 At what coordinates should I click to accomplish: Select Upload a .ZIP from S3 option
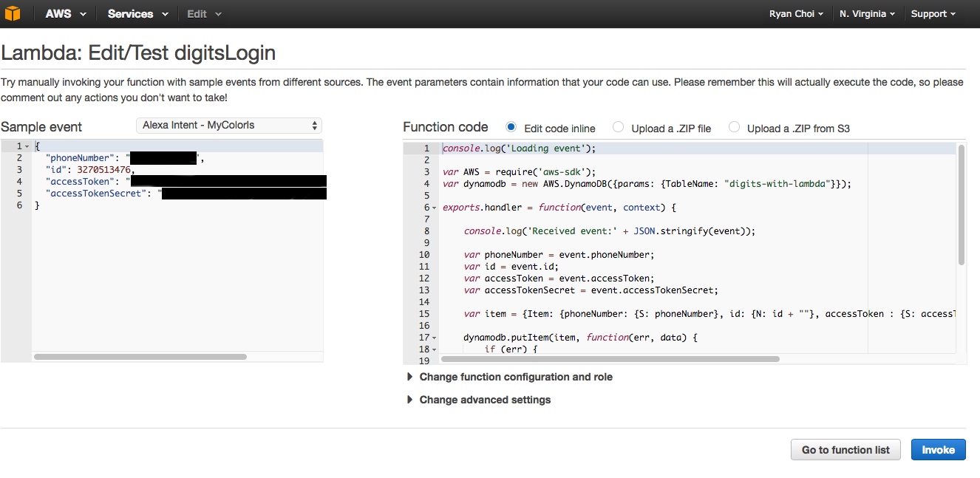point(734,127)
